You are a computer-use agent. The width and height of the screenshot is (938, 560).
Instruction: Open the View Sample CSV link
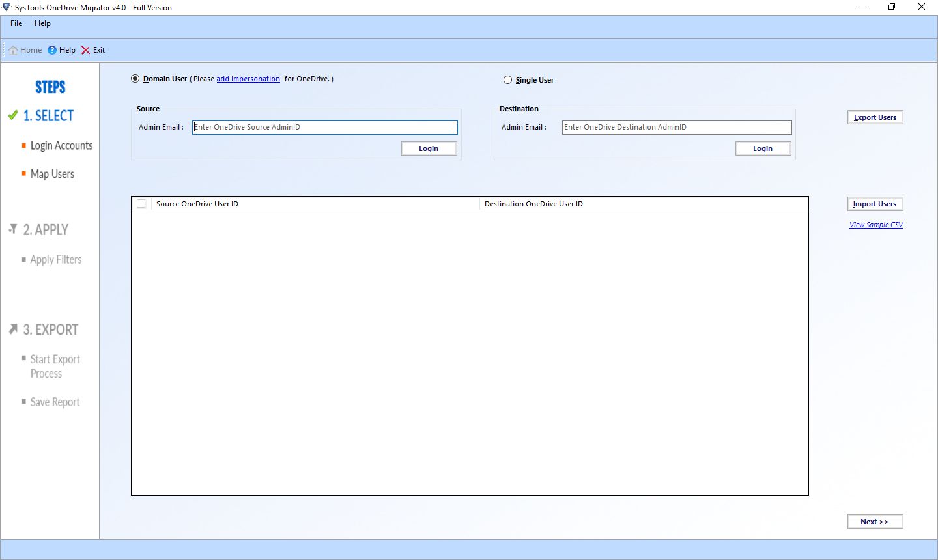pyautogui.click(x=875, y=224)
